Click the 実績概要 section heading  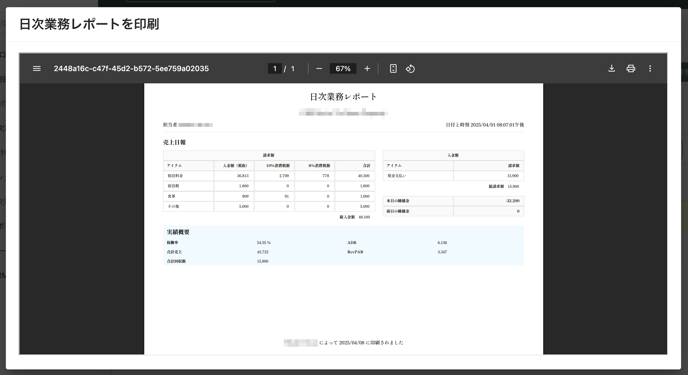[x=178, y=232]
